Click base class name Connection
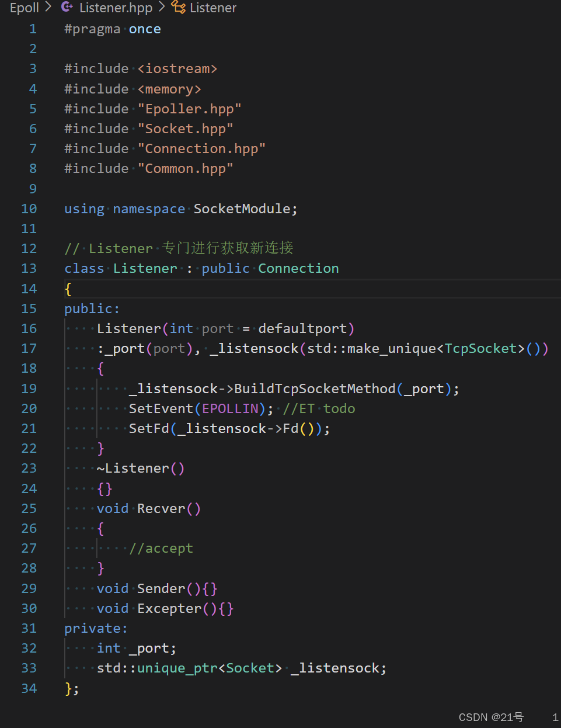 pyautogui.click(x=298, y=269)
